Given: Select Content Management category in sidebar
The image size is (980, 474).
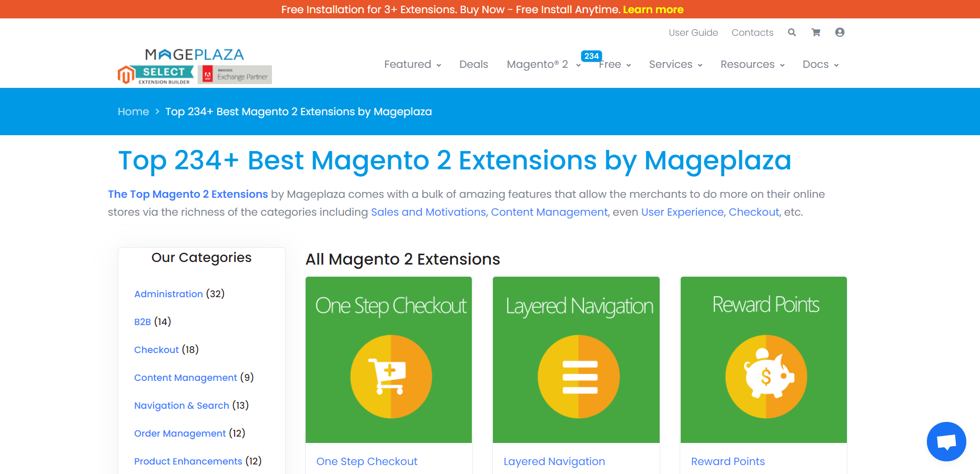Looking at the screenshot, I should coord(186,378).
